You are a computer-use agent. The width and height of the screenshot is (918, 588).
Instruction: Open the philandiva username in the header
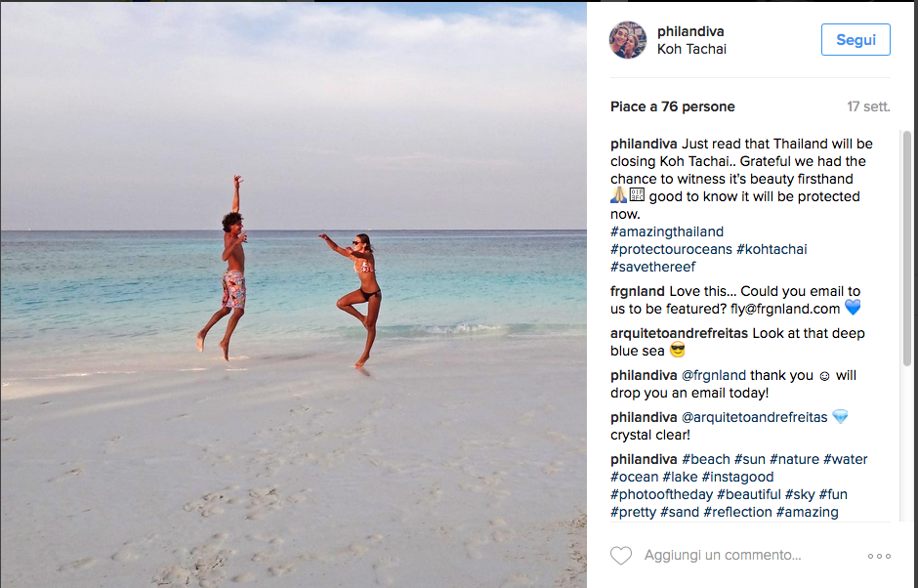click(690, 31)
